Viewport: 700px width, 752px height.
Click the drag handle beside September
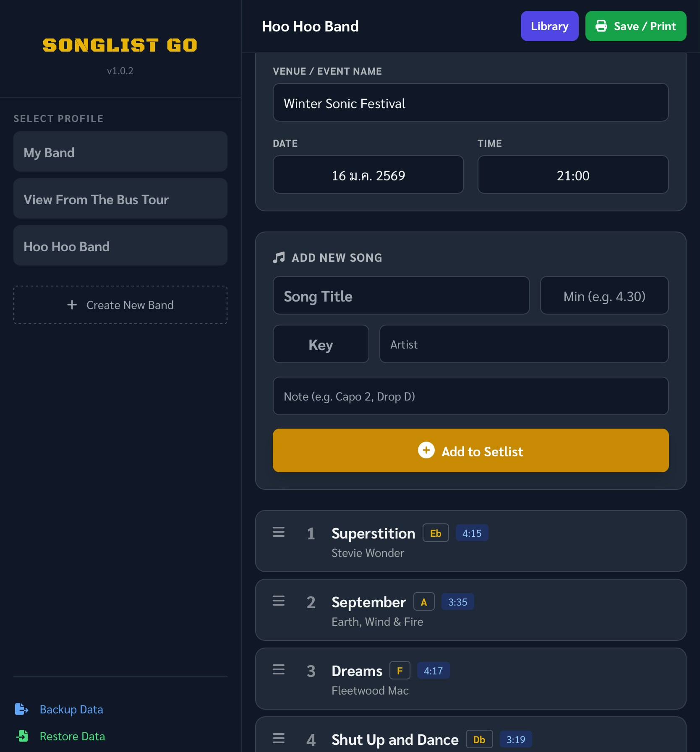click(278, 601)
